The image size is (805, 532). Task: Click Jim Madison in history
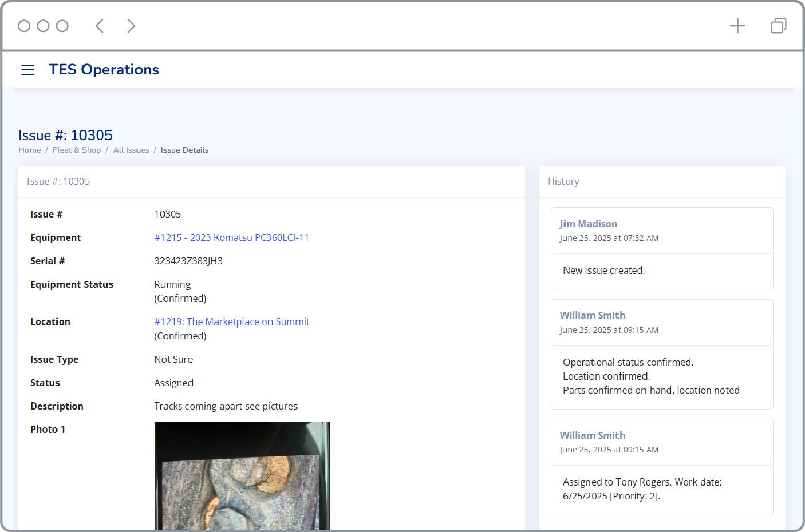588,224
